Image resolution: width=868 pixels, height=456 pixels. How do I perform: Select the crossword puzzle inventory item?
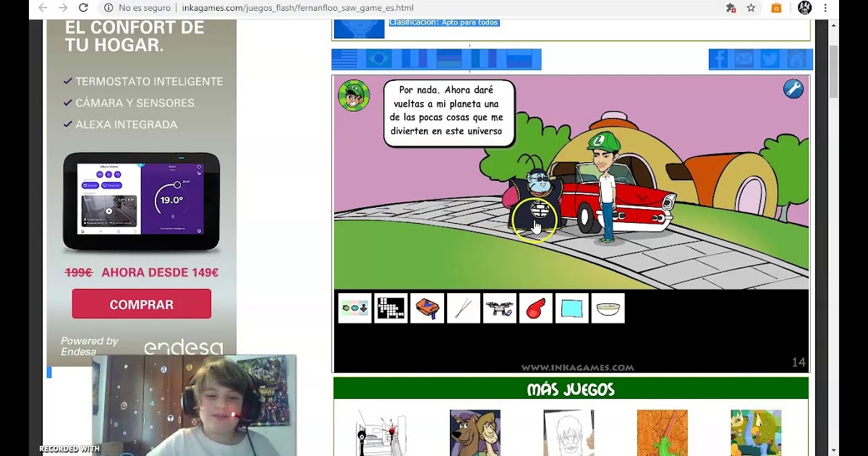tap(391, 308)
